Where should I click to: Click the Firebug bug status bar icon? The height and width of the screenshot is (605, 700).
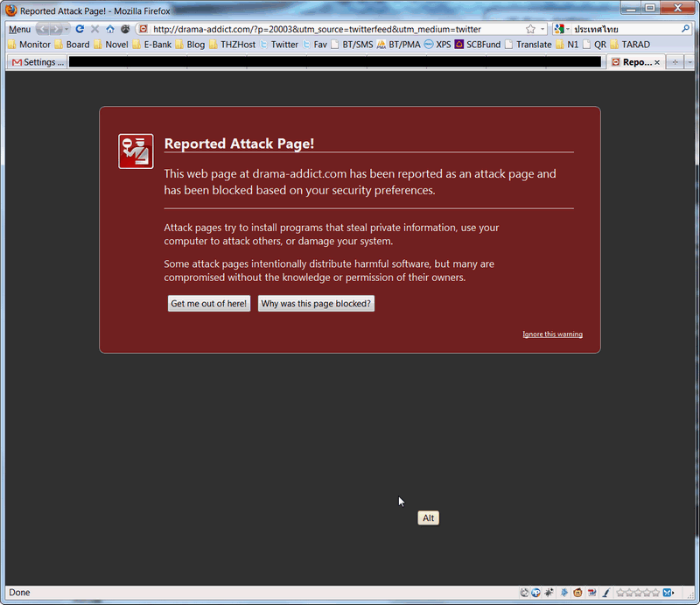click(549, 593)
